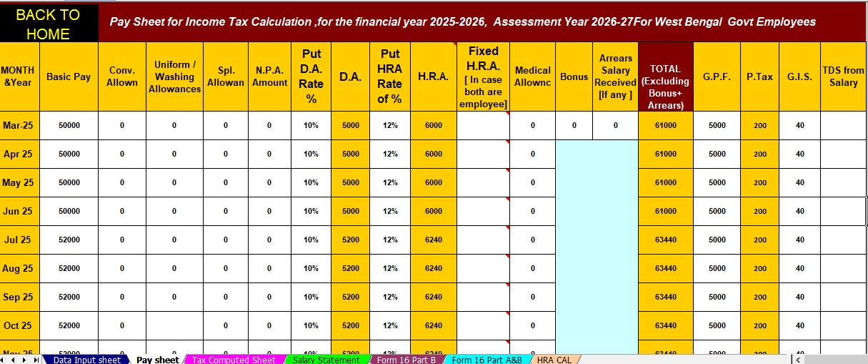Click the TOTAL column header cell
This screenshot has height=364, width=868.
click(x=665, y=77)
